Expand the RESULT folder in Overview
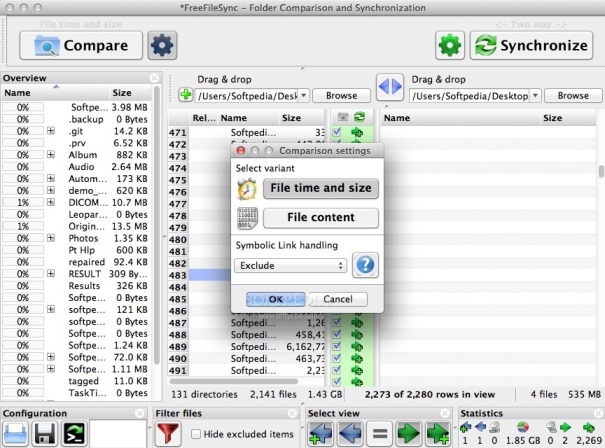This screenshot has height=448, width=605. (x=51, y=274)
